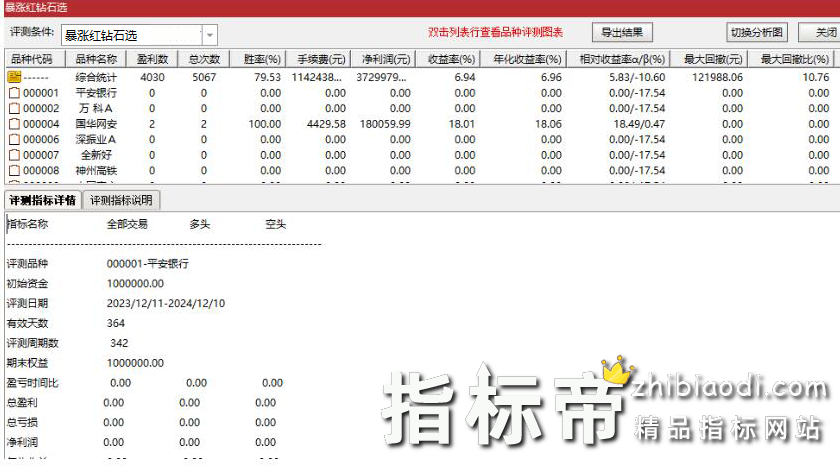
Task: Click the 18.01 return rate cell
Action: coord(462,124)
